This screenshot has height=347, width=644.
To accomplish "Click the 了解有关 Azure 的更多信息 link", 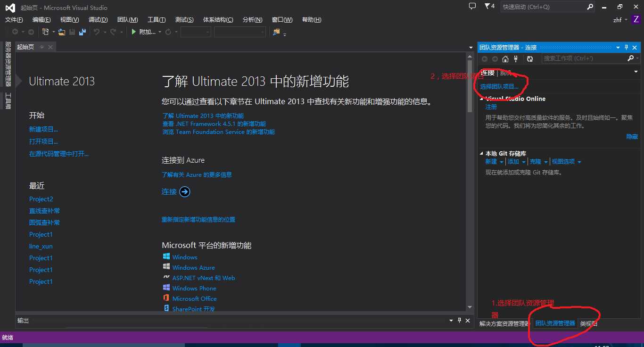I will 197,174.
